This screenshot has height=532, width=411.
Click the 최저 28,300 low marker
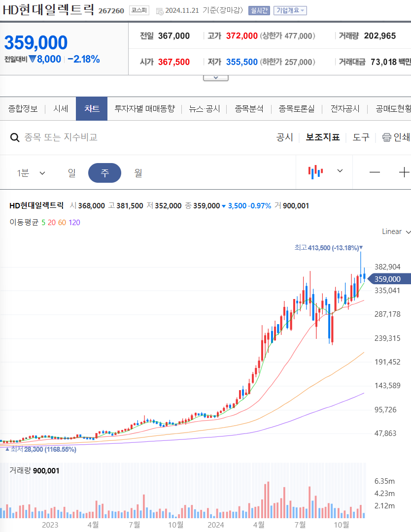point(41,449)
